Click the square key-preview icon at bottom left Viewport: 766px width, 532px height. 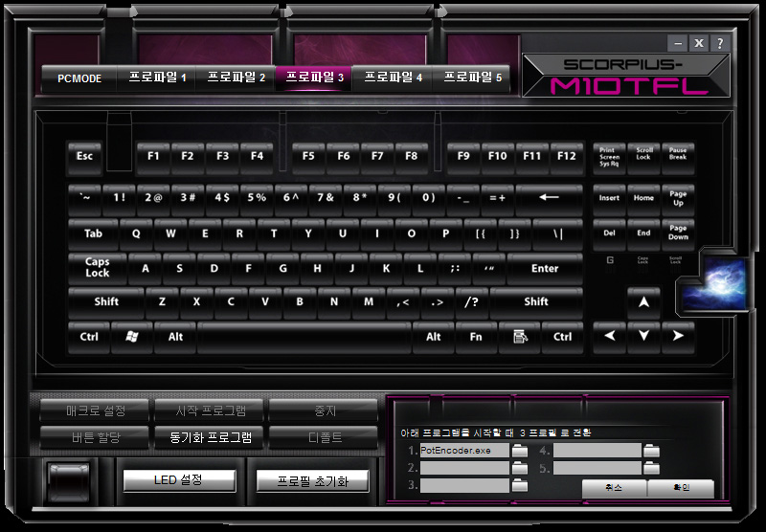point(69,481)
